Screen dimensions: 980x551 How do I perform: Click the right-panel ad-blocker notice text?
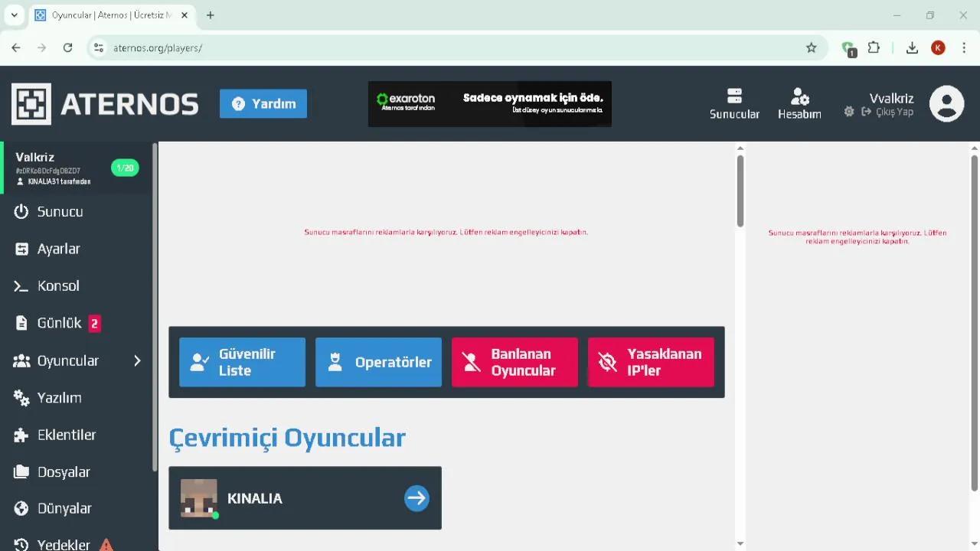pos(857,236)
